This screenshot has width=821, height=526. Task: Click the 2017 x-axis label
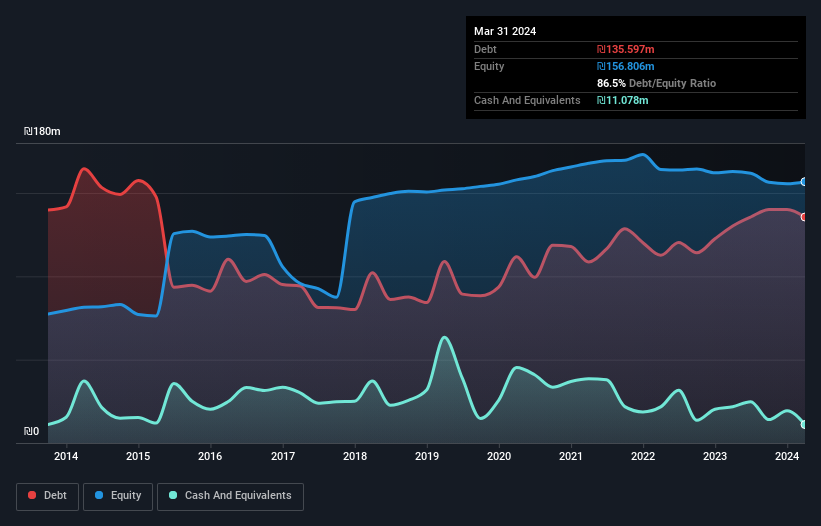click(283, 456)
